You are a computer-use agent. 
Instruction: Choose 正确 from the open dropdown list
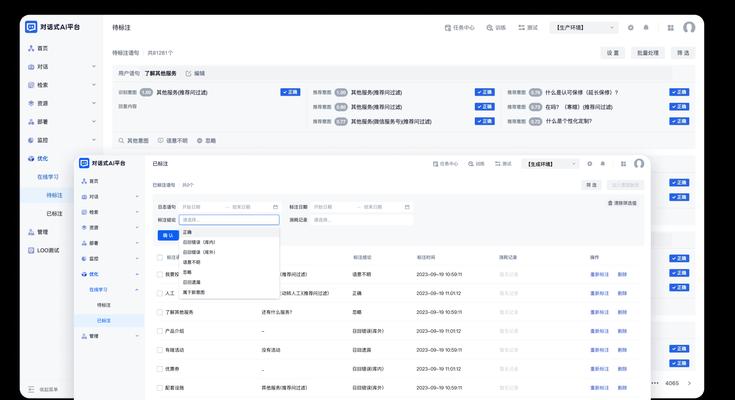click(229, 232)
